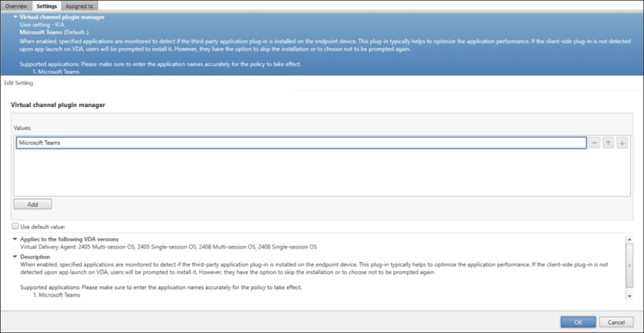Switch to the Overview tab
Viewport: 644px width, 333px height.
pyautogui.click(x=16, y=6)
